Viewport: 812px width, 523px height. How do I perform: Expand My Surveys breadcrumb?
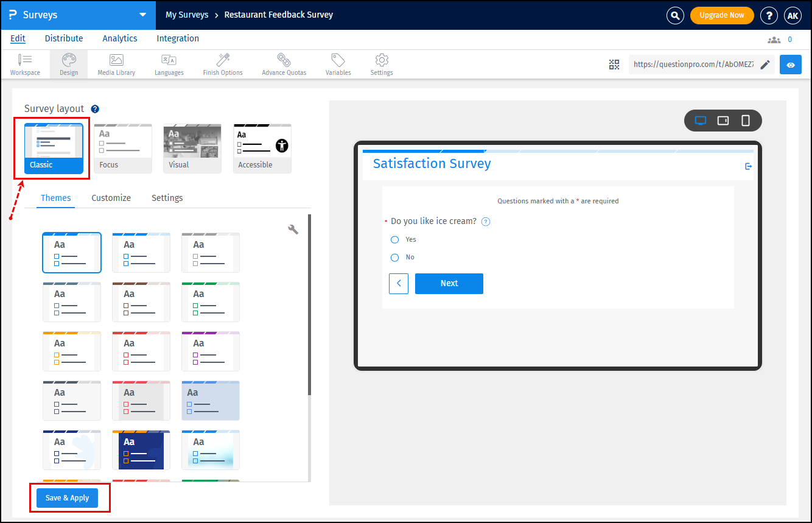[x=187, y=15]
